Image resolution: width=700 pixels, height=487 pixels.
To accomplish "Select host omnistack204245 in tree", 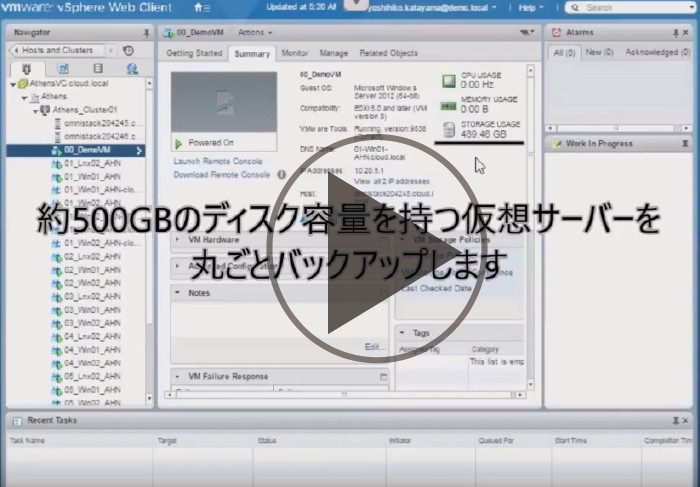I will point(103,124).
